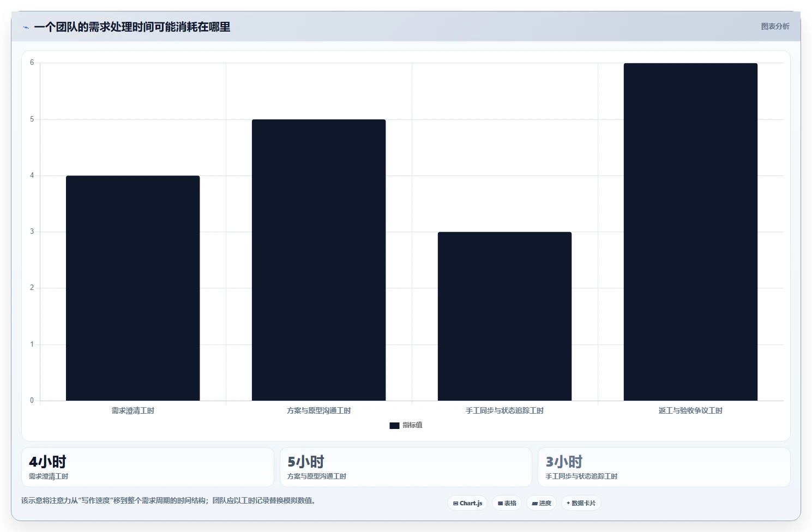Click the lightning icon beside the title
812x532 pixels.
tap(26, 27)
